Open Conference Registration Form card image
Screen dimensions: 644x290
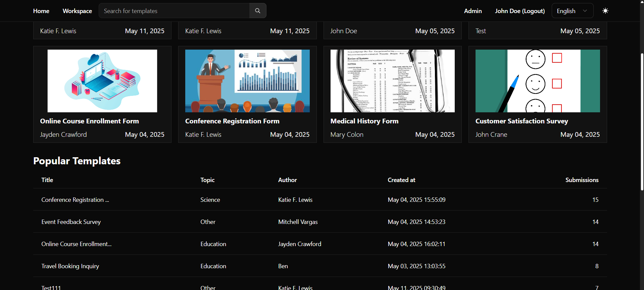click(x=247, y=81)
